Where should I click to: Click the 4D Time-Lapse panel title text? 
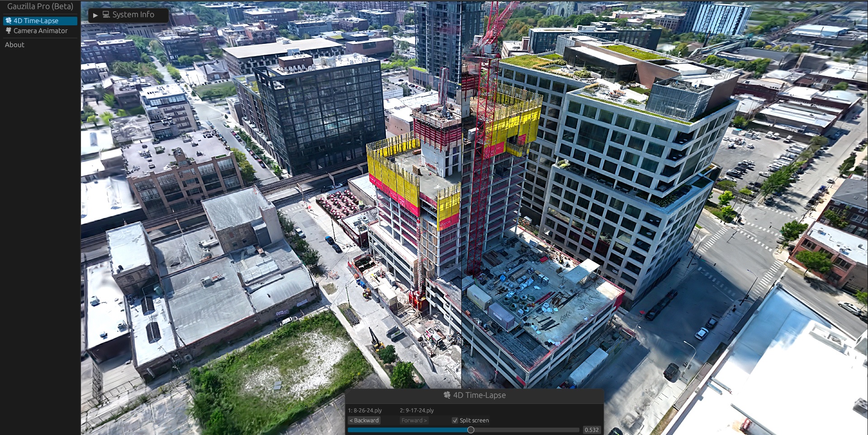click(479, 395)
